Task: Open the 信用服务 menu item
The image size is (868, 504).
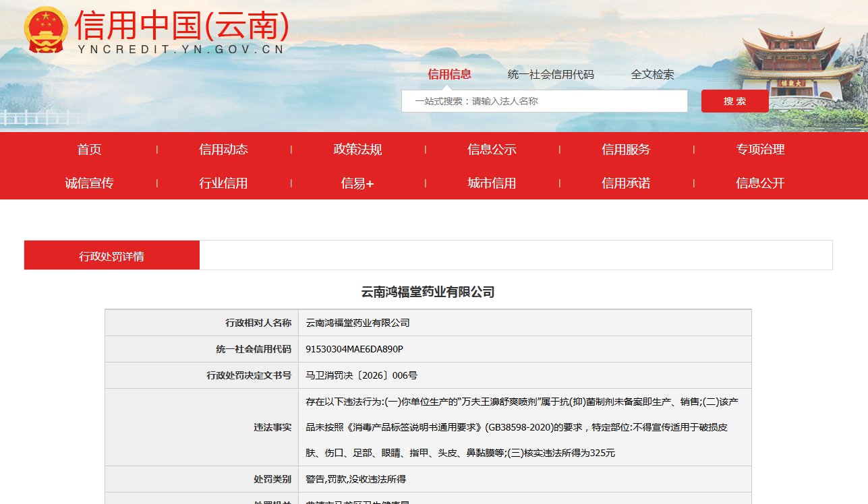Action: (626, 150)
